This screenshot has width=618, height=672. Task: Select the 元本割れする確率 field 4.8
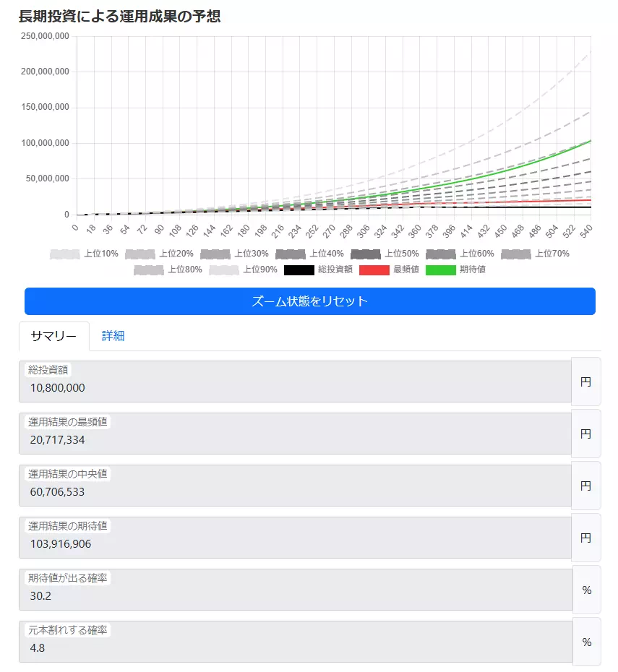pos(296,642)
